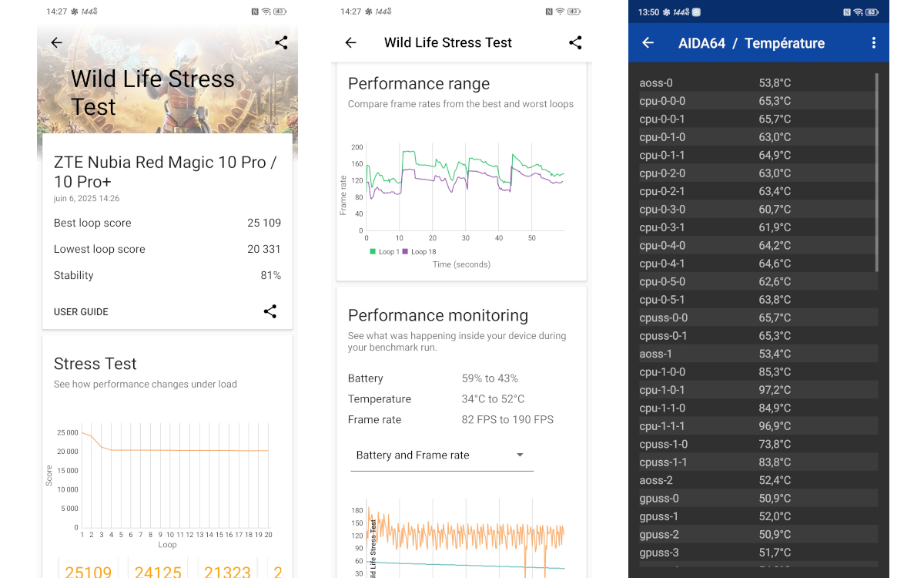Go back in AIDA64 Température screen
This screenshot has height=578, width=924.
pyautogui.click(x=648, y=43)
